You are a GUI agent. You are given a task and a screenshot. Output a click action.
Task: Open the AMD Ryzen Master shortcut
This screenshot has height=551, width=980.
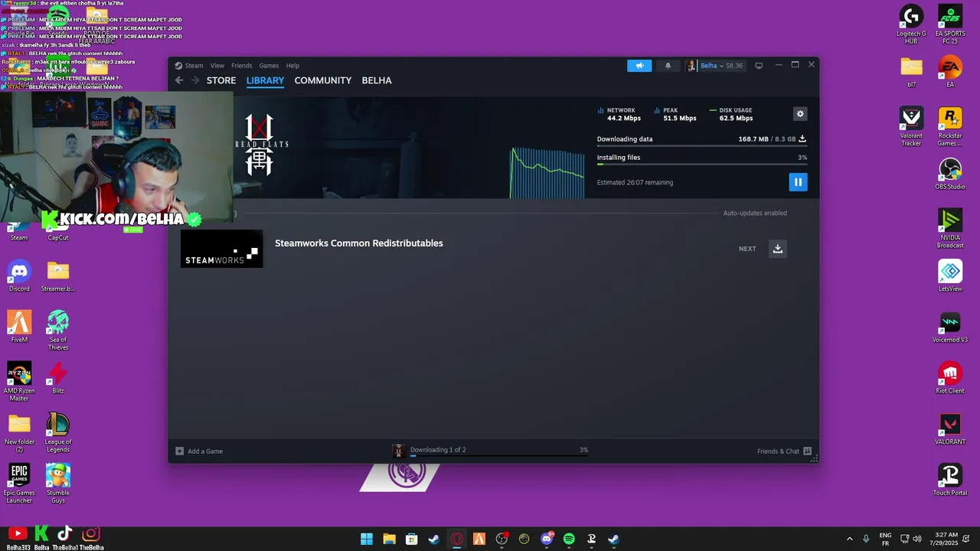[19, 382]
